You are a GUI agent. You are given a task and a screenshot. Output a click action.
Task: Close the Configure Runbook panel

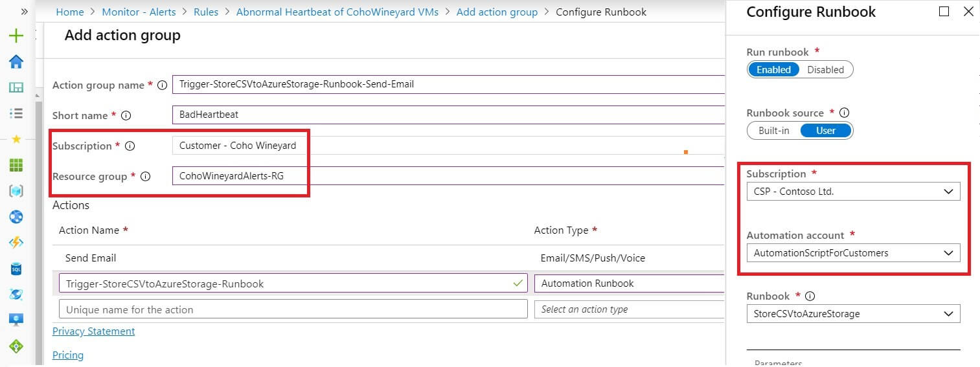968,12
